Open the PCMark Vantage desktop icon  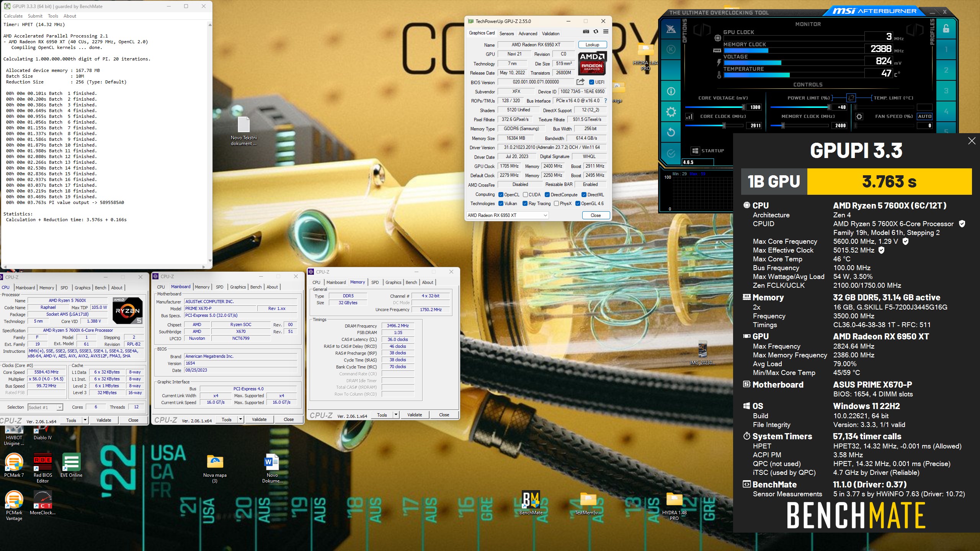coord(14,505)
